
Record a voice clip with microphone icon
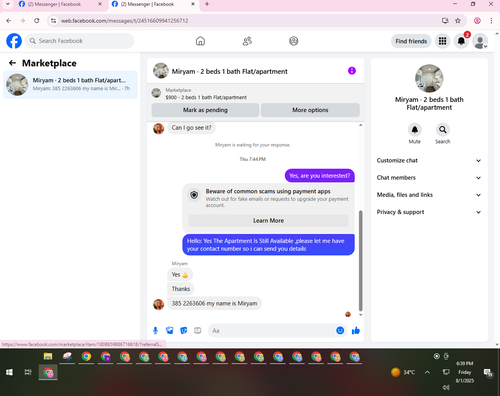click(155, 331)
